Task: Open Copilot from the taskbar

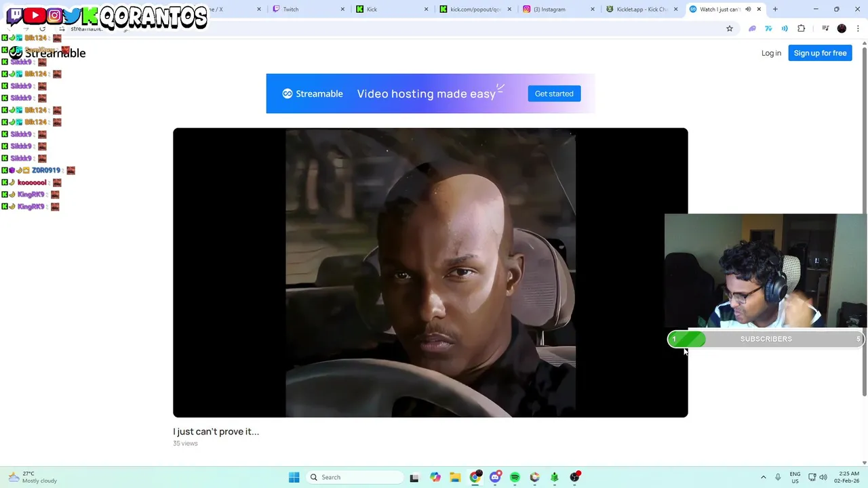Action: [435, 477]
